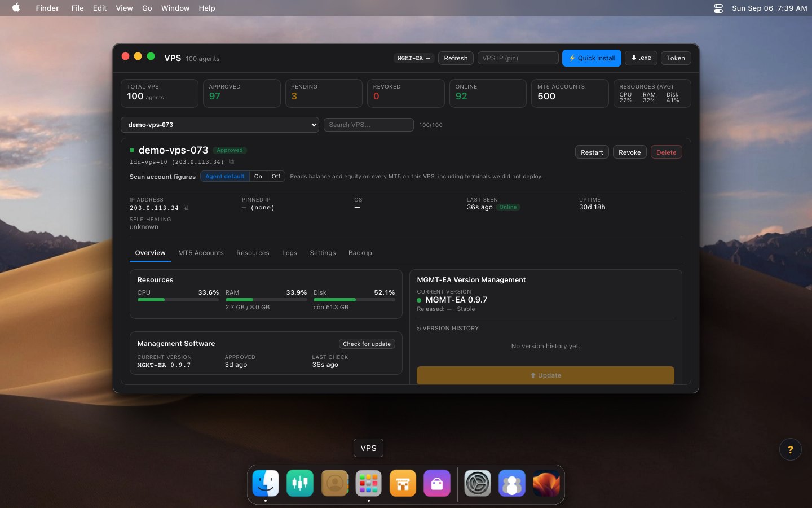Open the MGMT-EA dropdown in the header
The width and height of the screenshot is (812, 508).
click(414, 58)
